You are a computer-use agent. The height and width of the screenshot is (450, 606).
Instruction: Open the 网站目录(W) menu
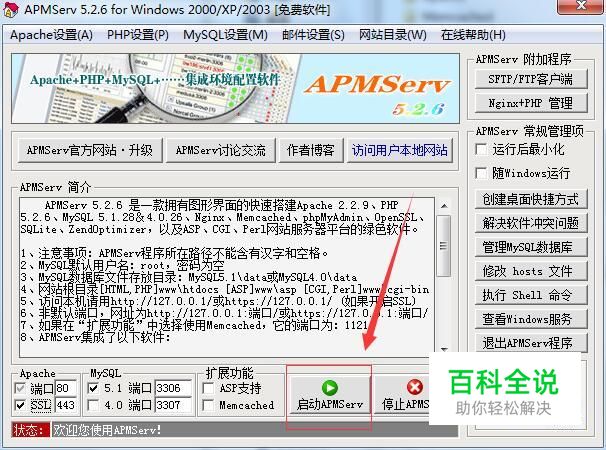(x=393, y=35)
